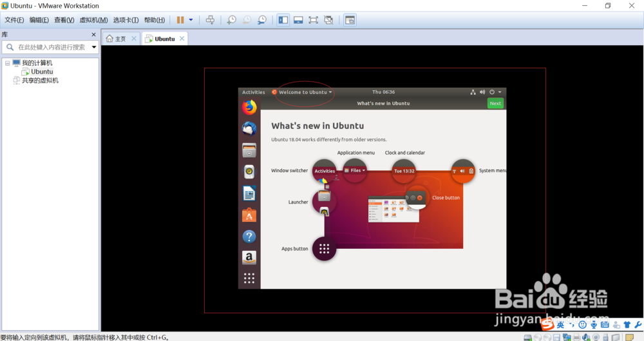Viewport: 644px width, 341px height.
Task: Select 共享的虚拟机 in the library
Action: 40,80
